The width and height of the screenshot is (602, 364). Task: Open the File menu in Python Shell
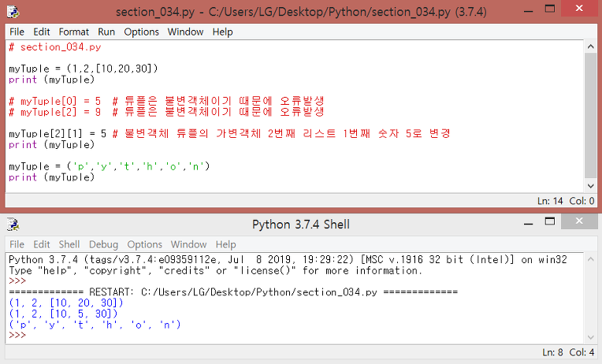point(17,244)
